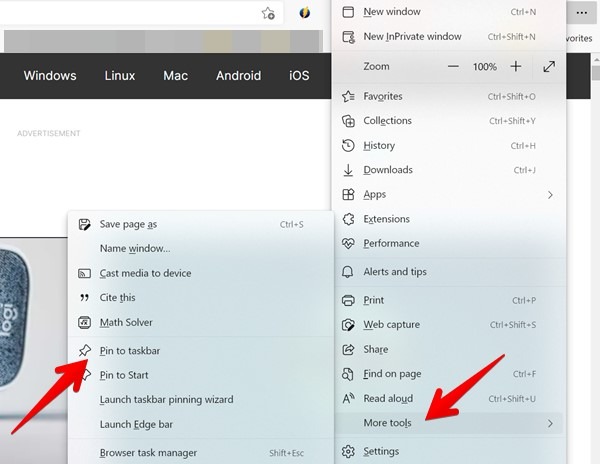Viewport: 600px width, 464px height.
Task: Choose Performance in the menu
Action: click(x=448, y=244)
